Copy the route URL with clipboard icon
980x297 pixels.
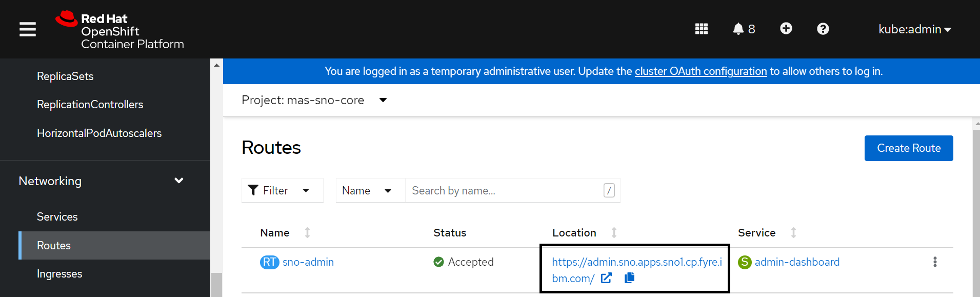[x=630, y=278]
